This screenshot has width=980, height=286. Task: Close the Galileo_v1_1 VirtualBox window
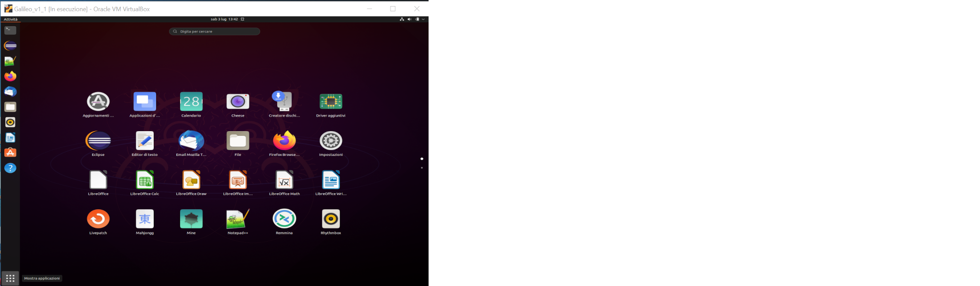coord(417,9)
